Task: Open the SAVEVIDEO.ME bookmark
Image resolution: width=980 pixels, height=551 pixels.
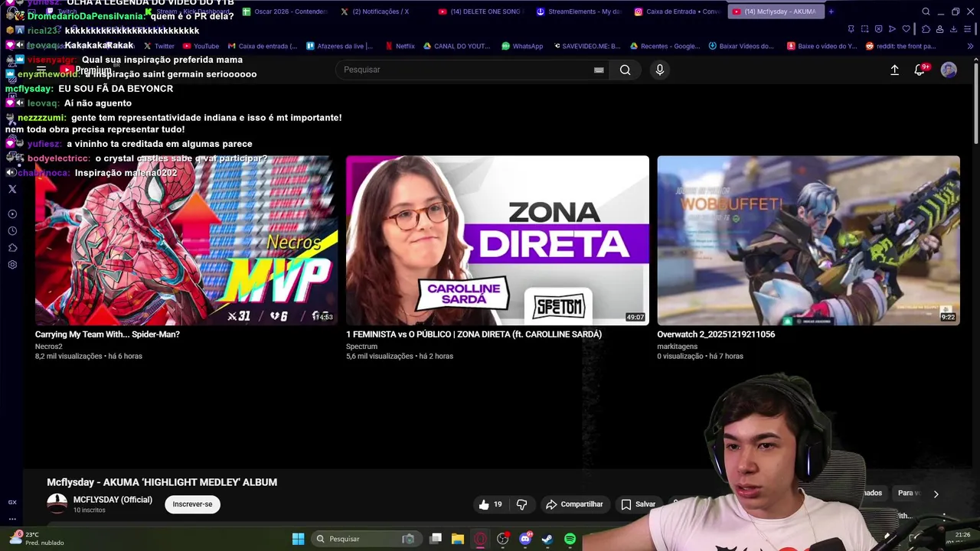Action: pyautogui.click(x=586, y=46)
